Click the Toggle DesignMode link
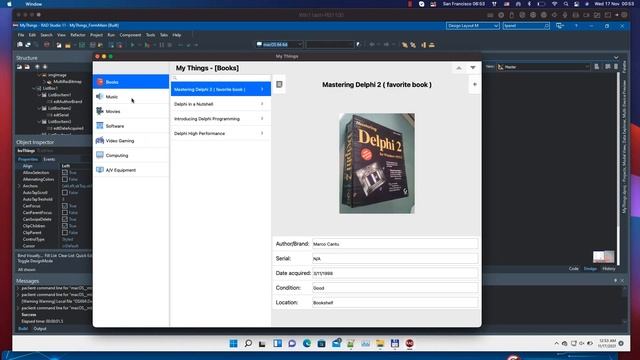 [35, 261]
